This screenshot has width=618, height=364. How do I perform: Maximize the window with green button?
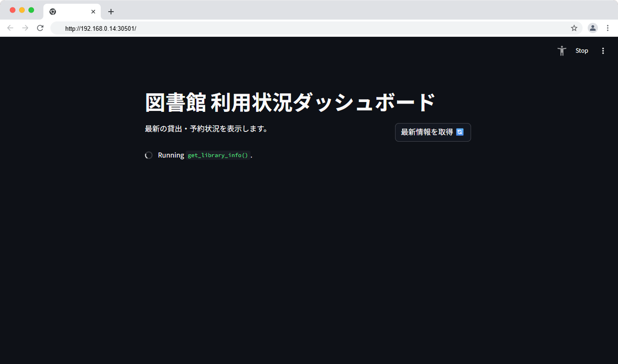pos(31,10)
